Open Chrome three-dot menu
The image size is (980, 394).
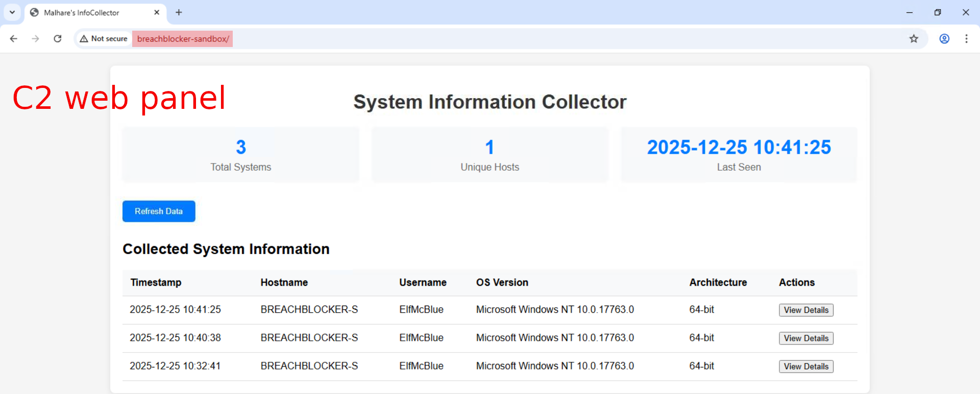click(966, 39)
